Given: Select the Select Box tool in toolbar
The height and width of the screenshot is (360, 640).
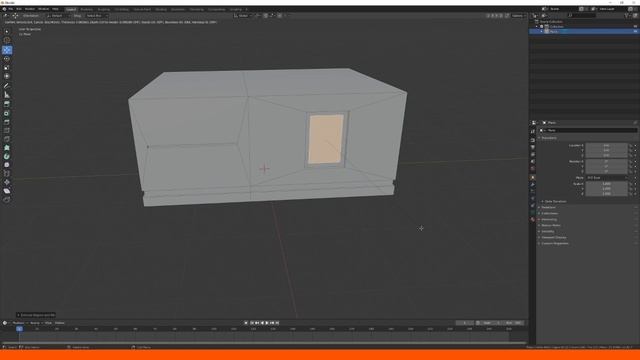Looking at the screenshot, I should click(7, 31).
